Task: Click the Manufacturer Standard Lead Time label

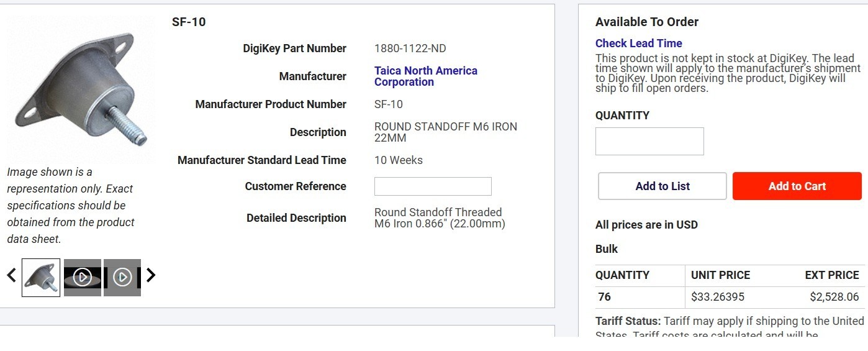Action: pyautogui.click(x=261, y=160)
